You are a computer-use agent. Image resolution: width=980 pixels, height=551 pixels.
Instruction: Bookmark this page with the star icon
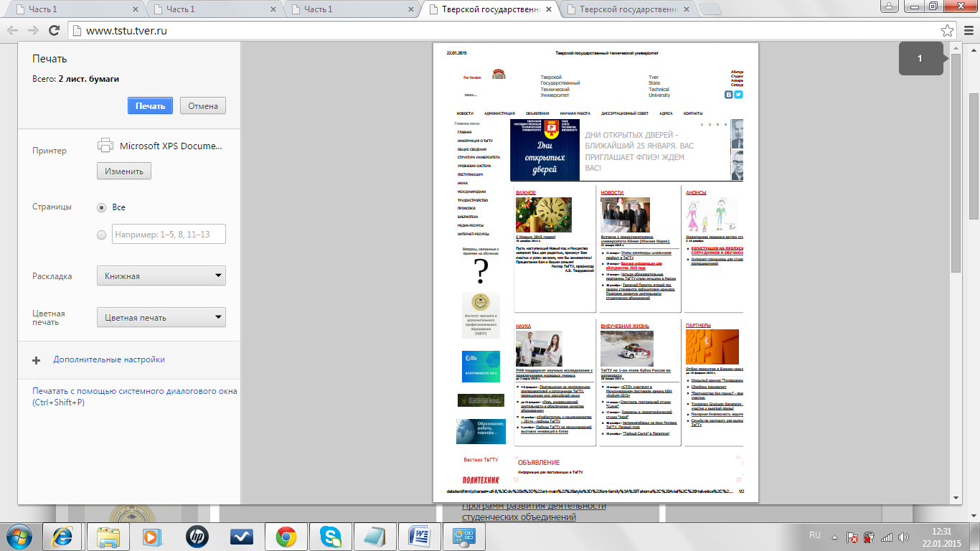[948, 31]
